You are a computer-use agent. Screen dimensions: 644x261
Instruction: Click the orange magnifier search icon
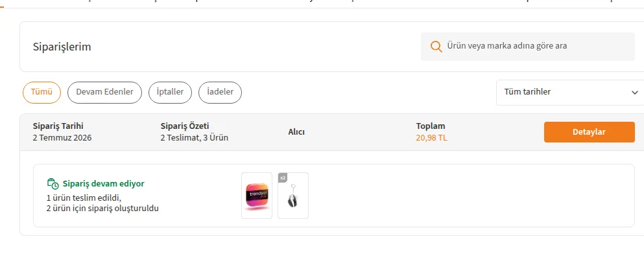(x=436, y=46)
